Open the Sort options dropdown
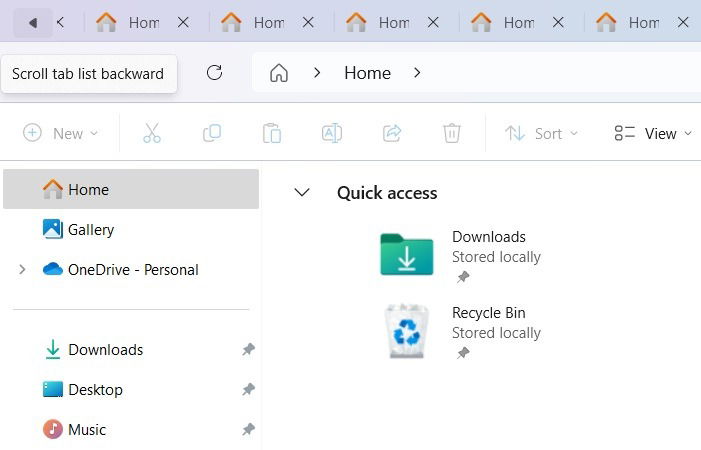This screenshot has width=701, height=450. [x=541, y=133]
